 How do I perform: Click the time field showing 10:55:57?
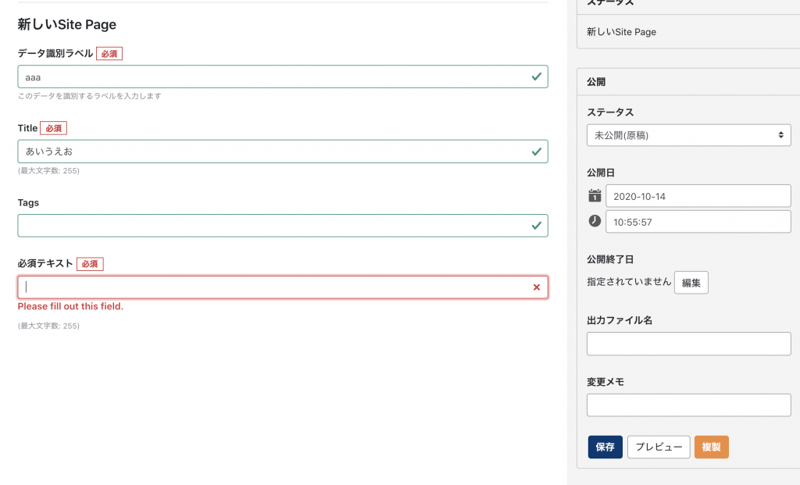pyautogui.click(x=697, y=221)
